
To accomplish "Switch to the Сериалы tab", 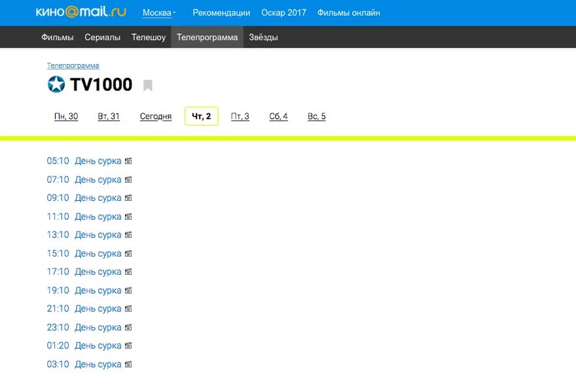I will [103, 37].
